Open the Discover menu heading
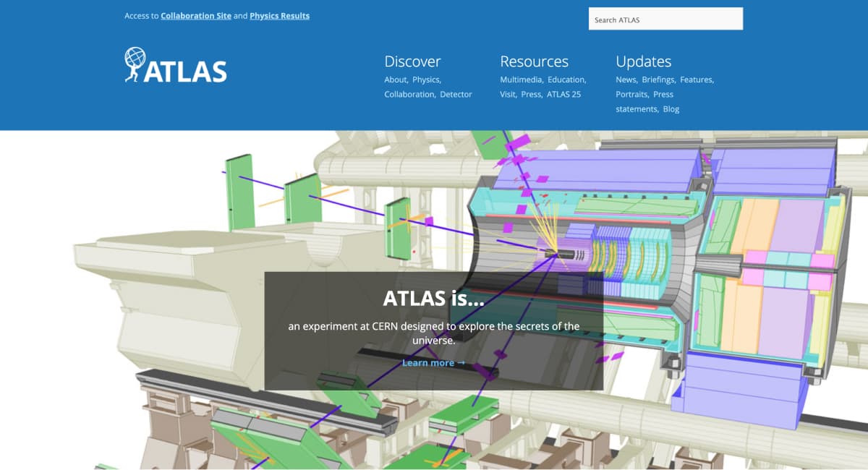The image size is (868, 470). click(412, 61)
